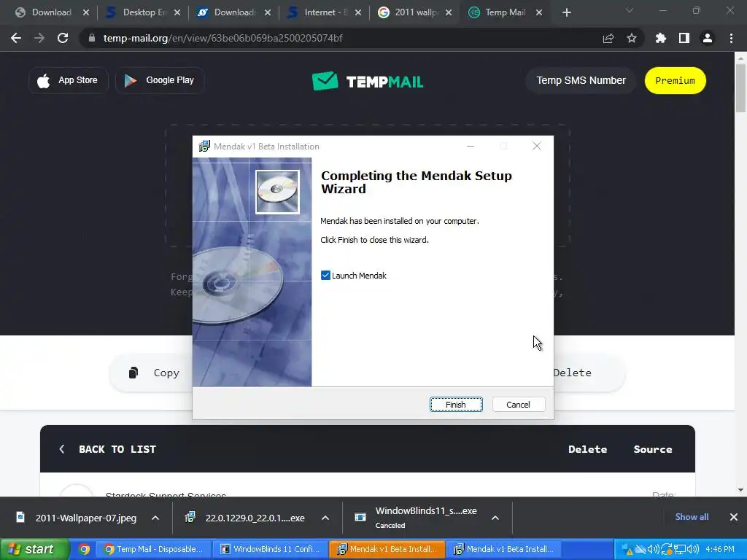Expand options for 2011-Wallpaper-07.jpeg download
Viewport: 747px width, 560px height.
tap(155, 518)
